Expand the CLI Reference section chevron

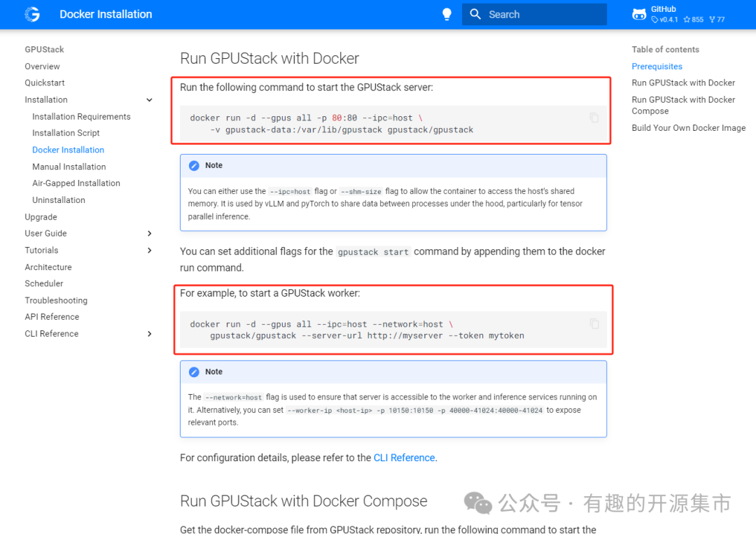(x=150, y=334)
